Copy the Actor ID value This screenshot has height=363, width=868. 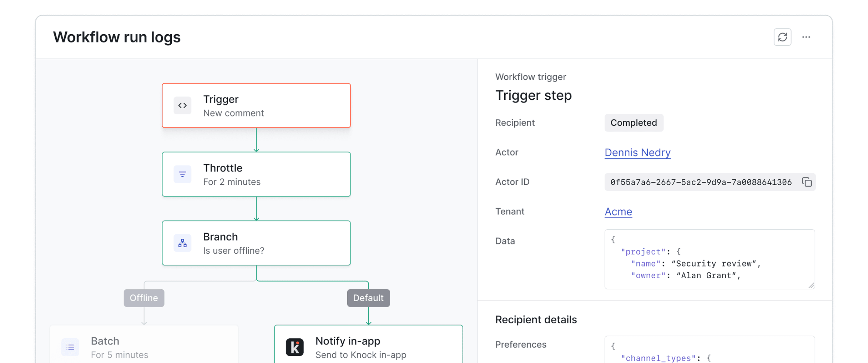point(807,182)
